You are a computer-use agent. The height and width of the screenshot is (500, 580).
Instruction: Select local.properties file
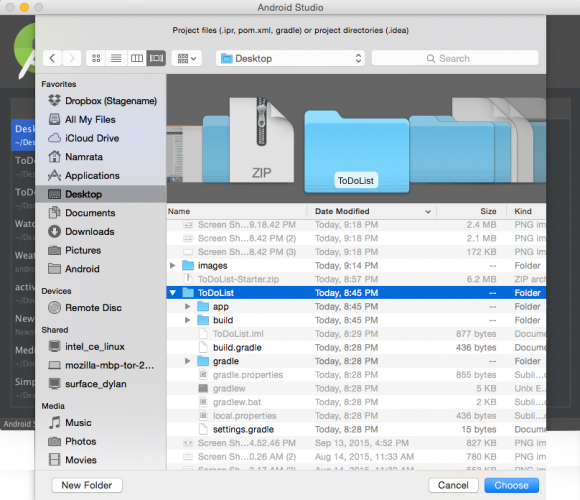pyautogui.click(x=356, y=416)
